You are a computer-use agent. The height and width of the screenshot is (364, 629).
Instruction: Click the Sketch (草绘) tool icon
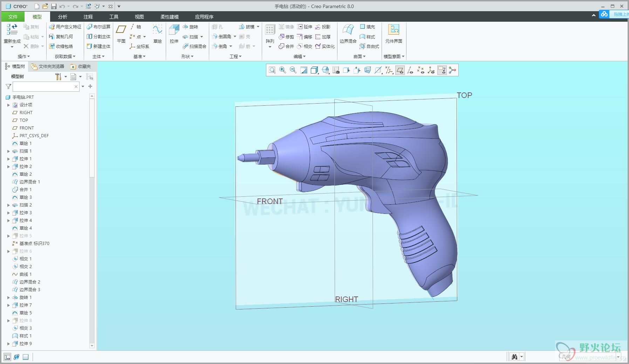pos(158,29)
